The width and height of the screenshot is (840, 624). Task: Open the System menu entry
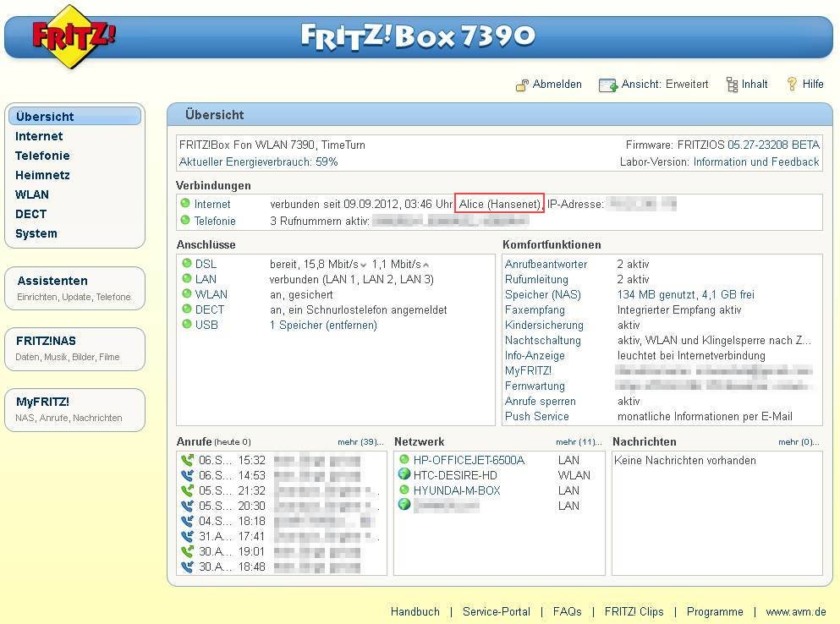(x=36, y=233)
